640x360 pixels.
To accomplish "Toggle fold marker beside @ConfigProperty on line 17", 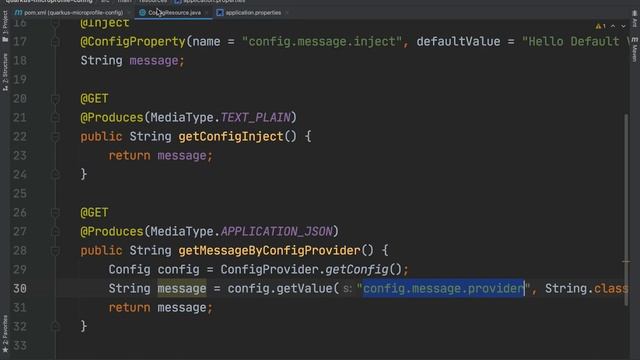I will [55, 42].
